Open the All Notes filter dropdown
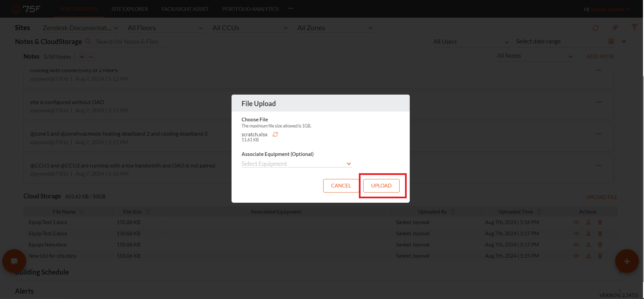This screenshot has height=299, width=644. click(x=535, y=56)
